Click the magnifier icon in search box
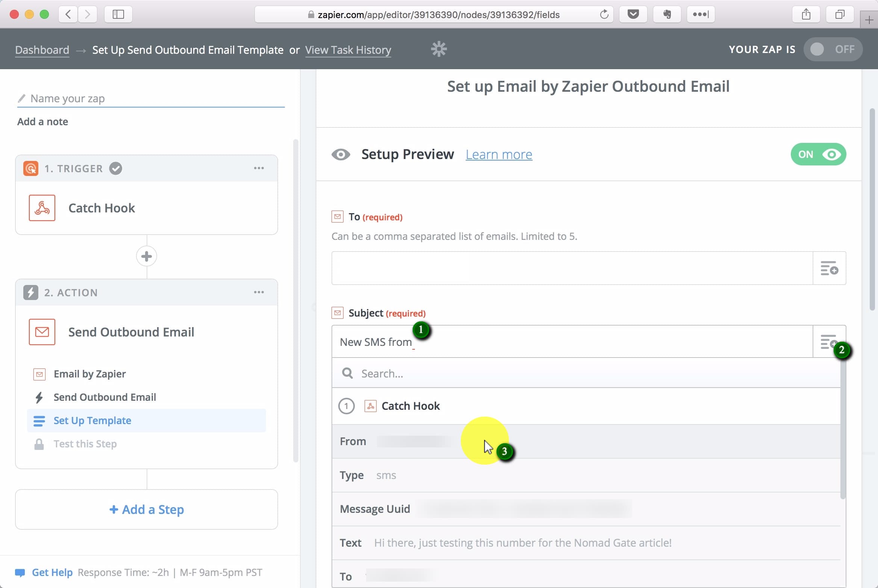This screenshot has height=588, width=878. tap(347, 373)
